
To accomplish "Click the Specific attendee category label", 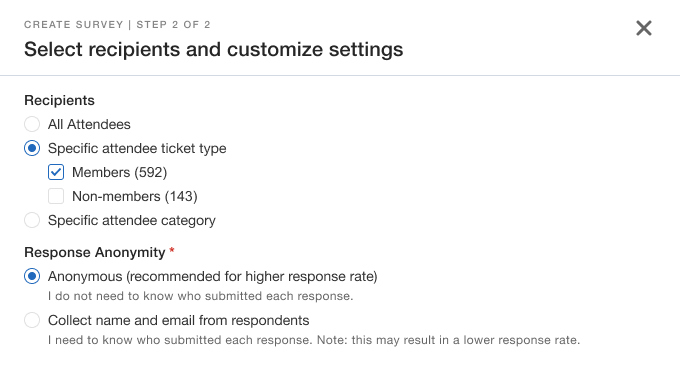I will tap(132, 220).
